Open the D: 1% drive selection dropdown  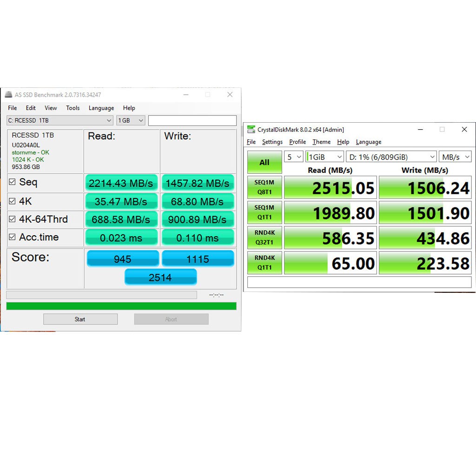coord(391,157)
